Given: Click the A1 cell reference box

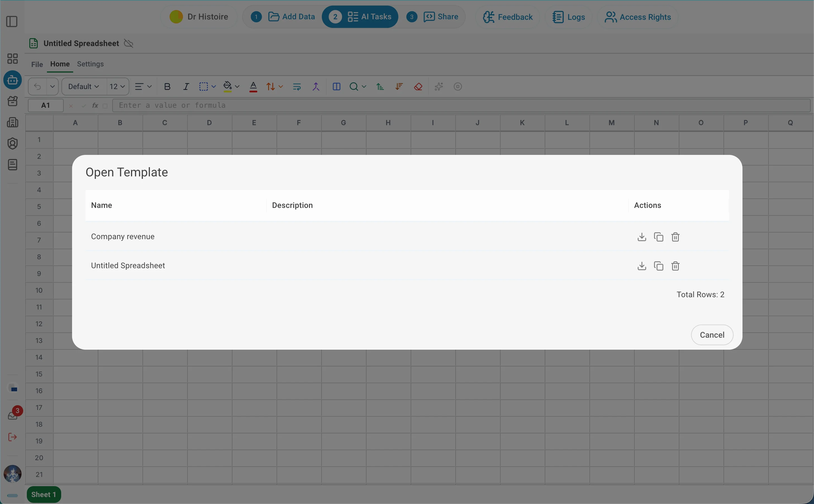Looking at the screenshot, I should (x=46, y=105).
